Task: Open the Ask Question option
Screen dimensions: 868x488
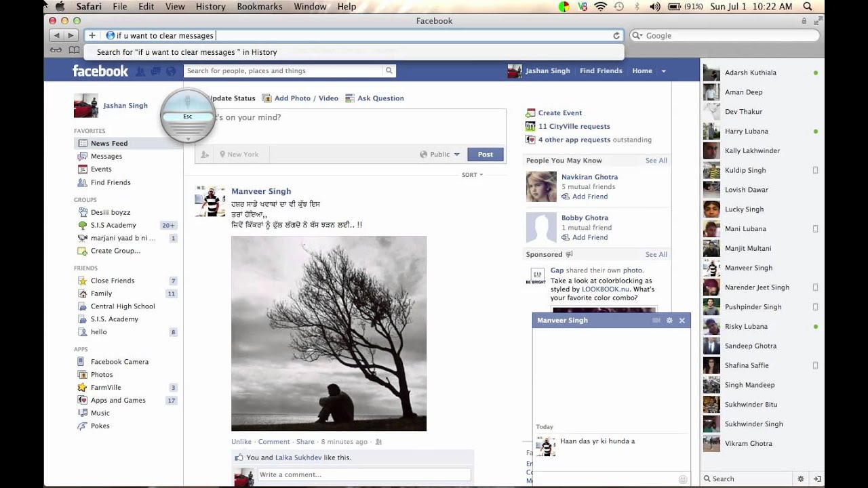Action: pos(374,98)
